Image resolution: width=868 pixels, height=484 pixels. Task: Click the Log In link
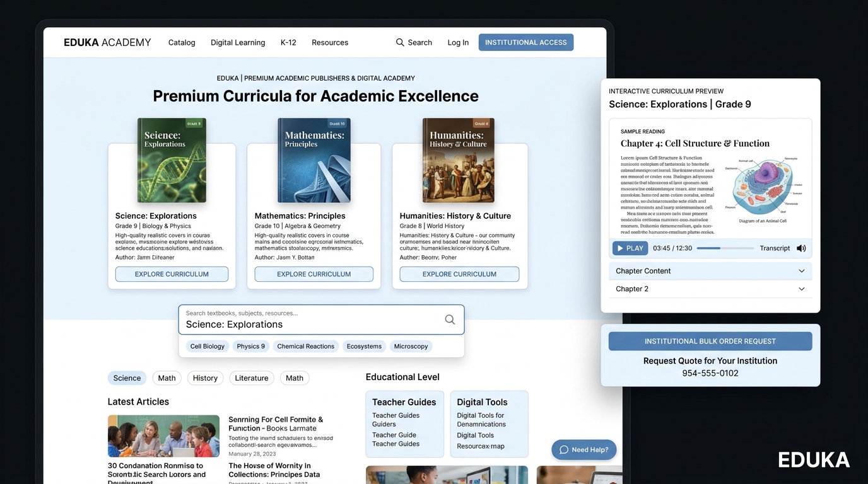click(x=458, y=42)
